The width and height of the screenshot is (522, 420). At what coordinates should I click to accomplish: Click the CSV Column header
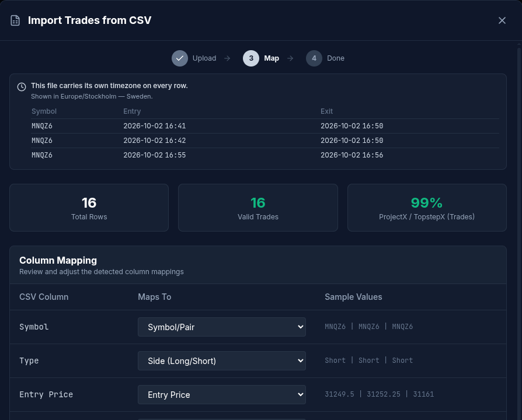(x=44, y=297)
